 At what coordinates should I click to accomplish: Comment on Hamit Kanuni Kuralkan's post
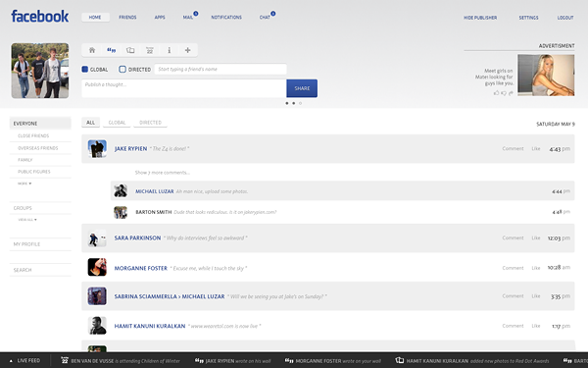pyautogui.click(x=513, y=326)
